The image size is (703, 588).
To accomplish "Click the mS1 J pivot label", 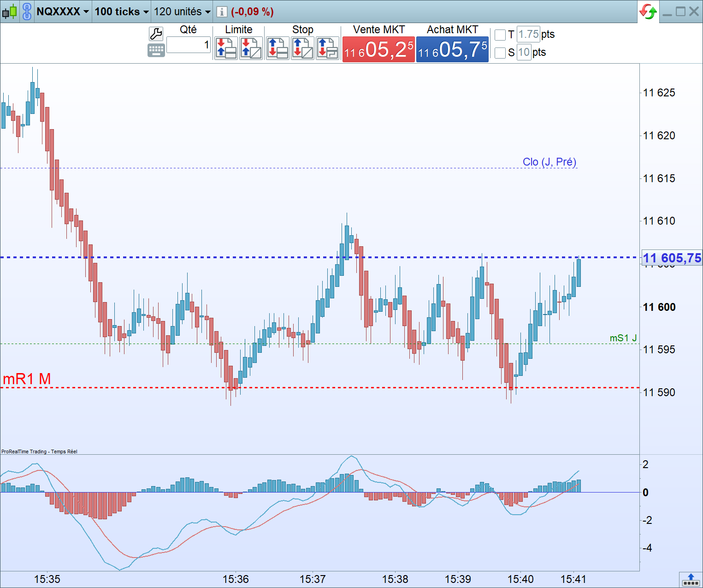I will pyautogui.click(x=623, y=338).
